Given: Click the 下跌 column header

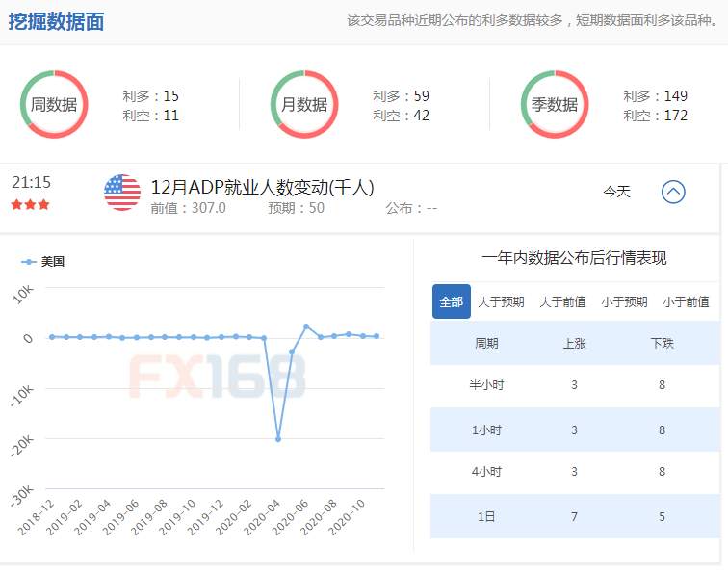Looking at the screenshot, I should coord(663,343).
